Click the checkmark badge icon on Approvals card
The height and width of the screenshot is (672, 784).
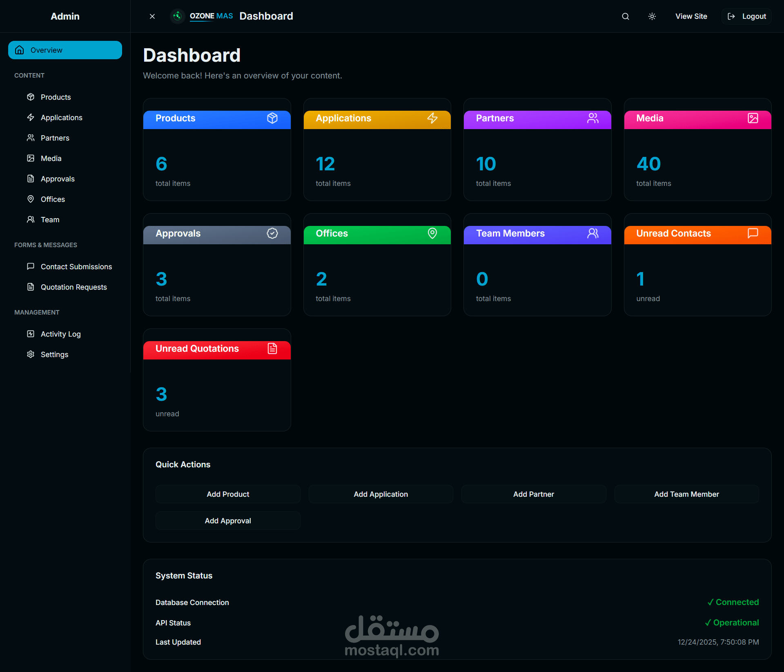point(272,233)
